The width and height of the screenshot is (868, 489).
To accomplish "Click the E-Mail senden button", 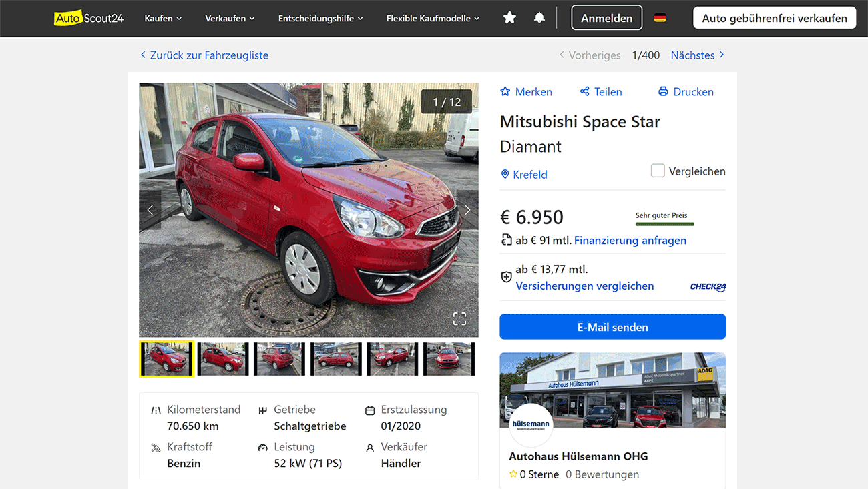I will coord(612,327).
